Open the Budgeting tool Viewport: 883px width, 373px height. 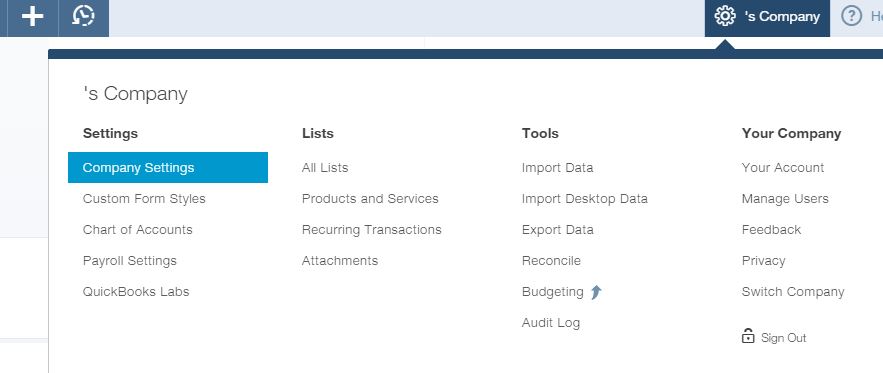click(x=552, y=292)
